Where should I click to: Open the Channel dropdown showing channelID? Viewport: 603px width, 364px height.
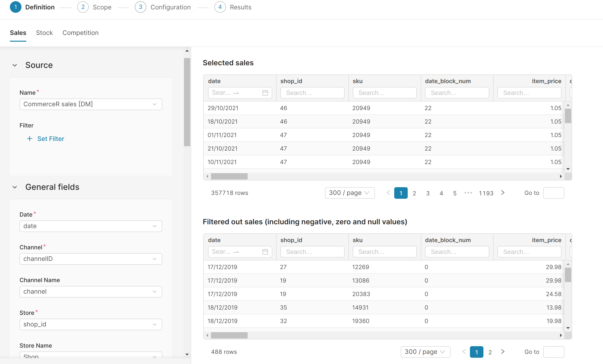point(91,259)
